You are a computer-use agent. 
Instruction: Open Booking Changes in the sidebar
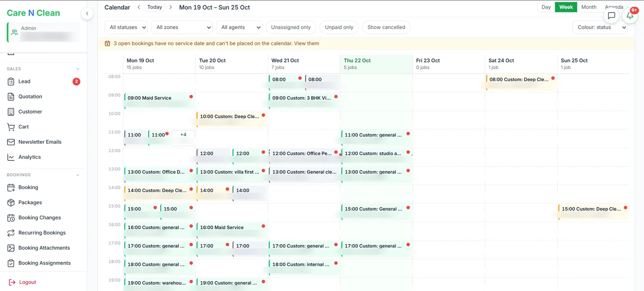(39, 218)
